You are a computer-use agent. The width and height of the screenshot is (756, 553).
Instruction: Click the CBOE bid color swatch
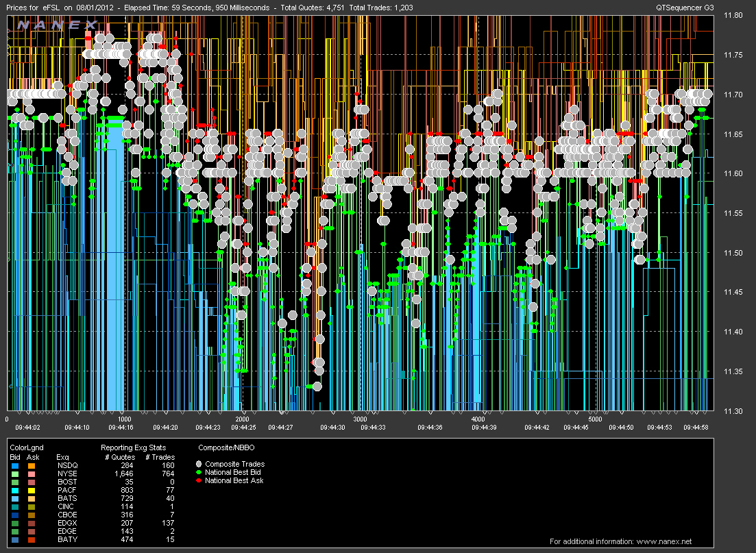(x=15, y=515)
